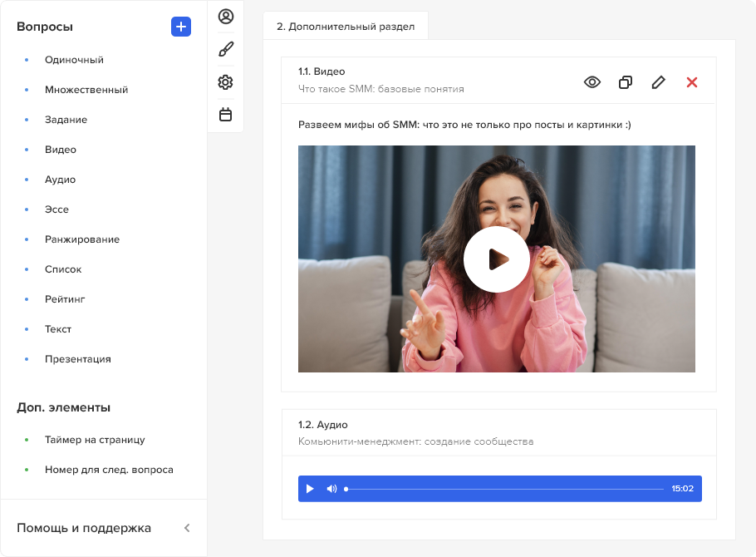Add Номер для след. вопроса element
This screenshot has height=557, width=756.
point(109,470)
